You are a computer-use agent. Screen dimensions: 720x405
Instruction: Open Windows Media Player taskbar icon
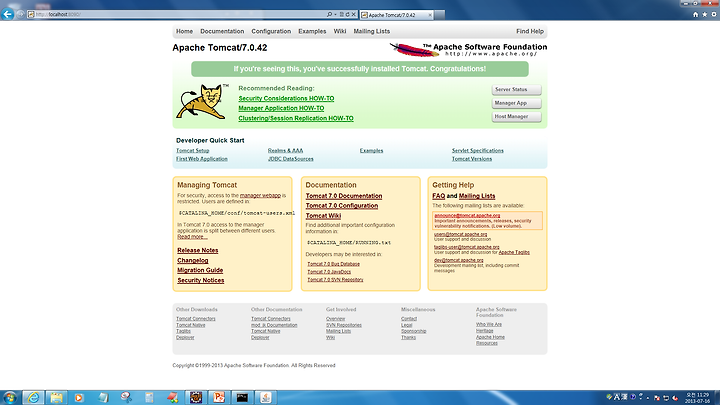click(79, 397)
